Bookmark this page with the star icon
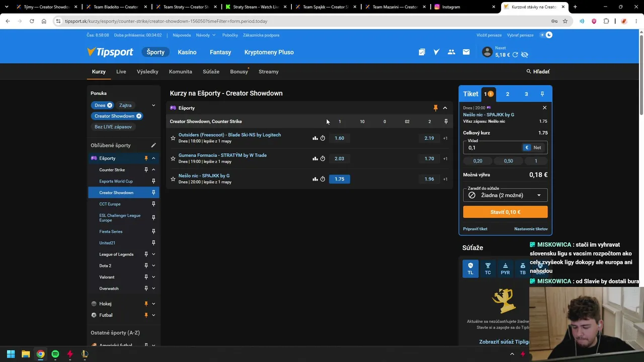 click(x=565, y=21)
